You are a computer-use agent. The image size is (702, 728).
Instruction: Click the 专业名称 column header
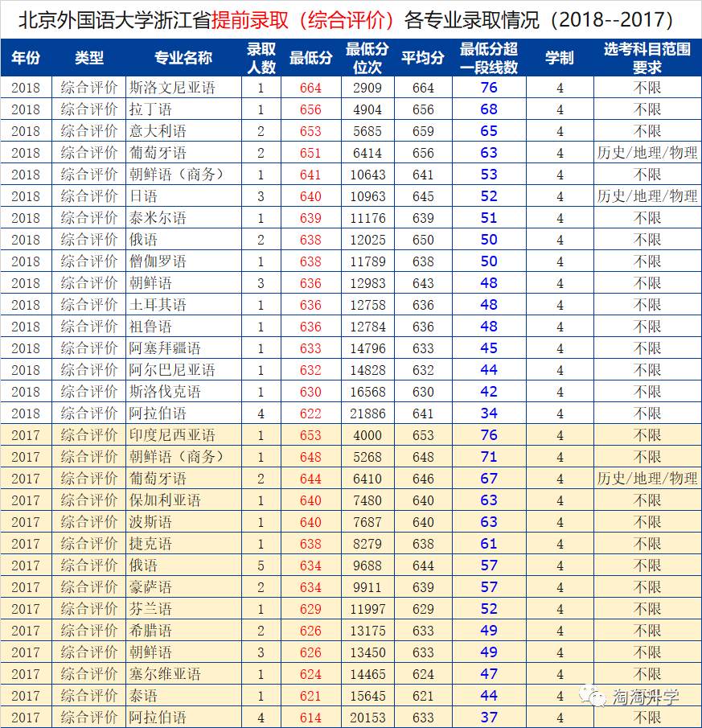click(183, 58)
